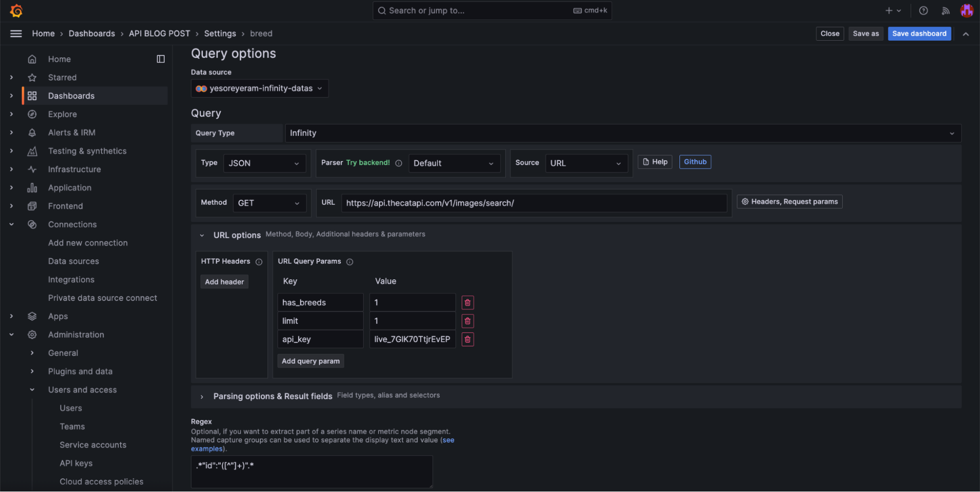This screenshot has width=980, height=492.
Task: Open the Github button in query editor
Action: tap(695, 162)
